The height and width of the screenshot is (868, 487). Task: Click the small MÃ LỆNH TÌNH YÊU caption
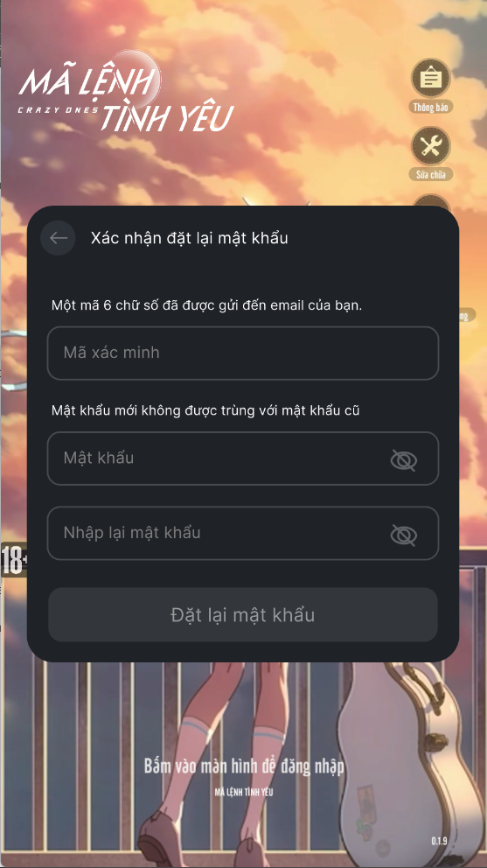[x=244, y=792]
